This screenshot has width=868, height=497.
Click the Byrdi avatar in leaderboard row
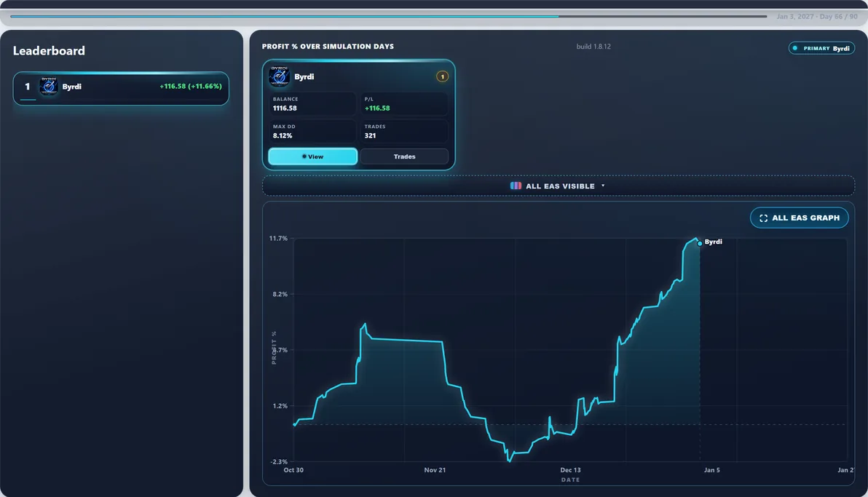pyautogui.click(x=49, y=87)
